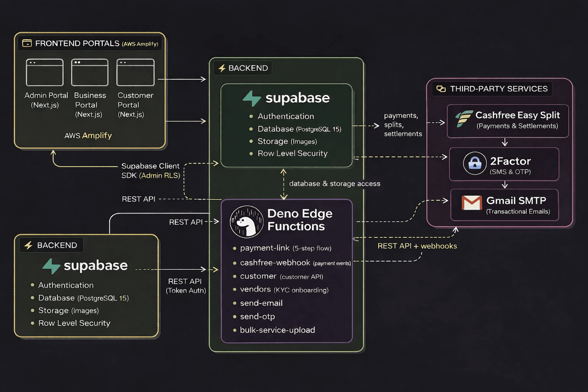Click the Admin Portal window icon

point(44,72)
